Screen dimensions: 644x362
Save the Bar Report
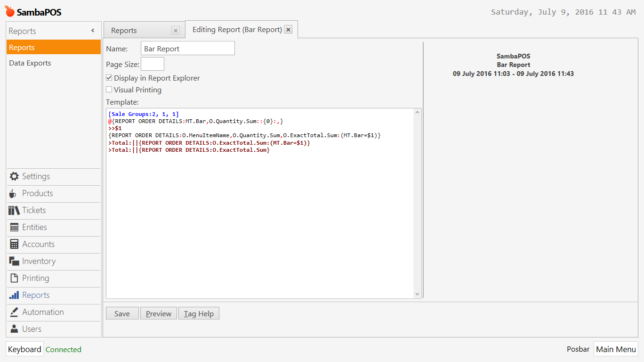122,313
